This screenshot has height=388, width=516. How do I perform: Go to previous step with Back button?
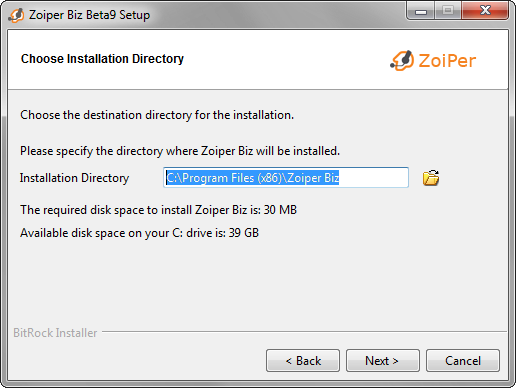(303, 361)
